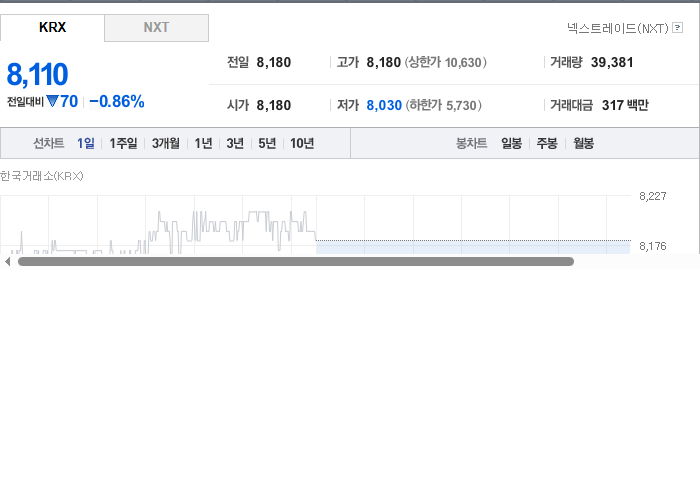Screen dimensions: 700x490
Task: Open the Nextrade (NXT) help icon
Action: [x=677, y=28]
